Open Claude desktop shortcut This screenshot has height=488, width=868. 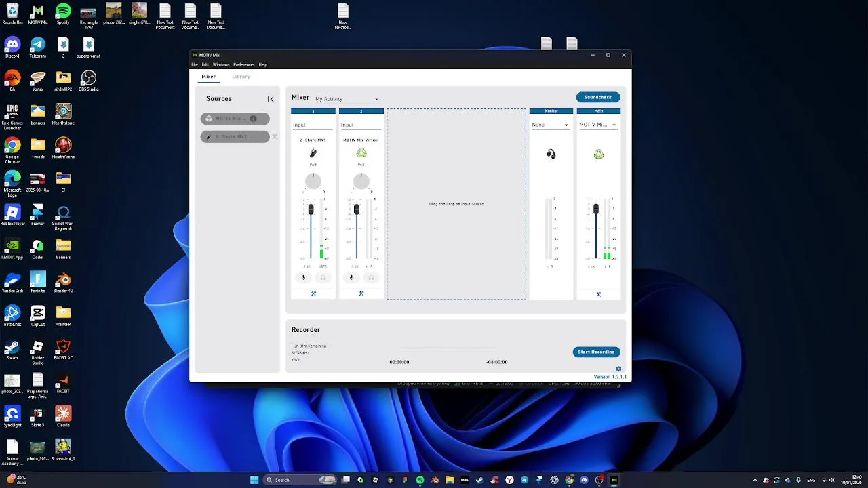[63, 416]
